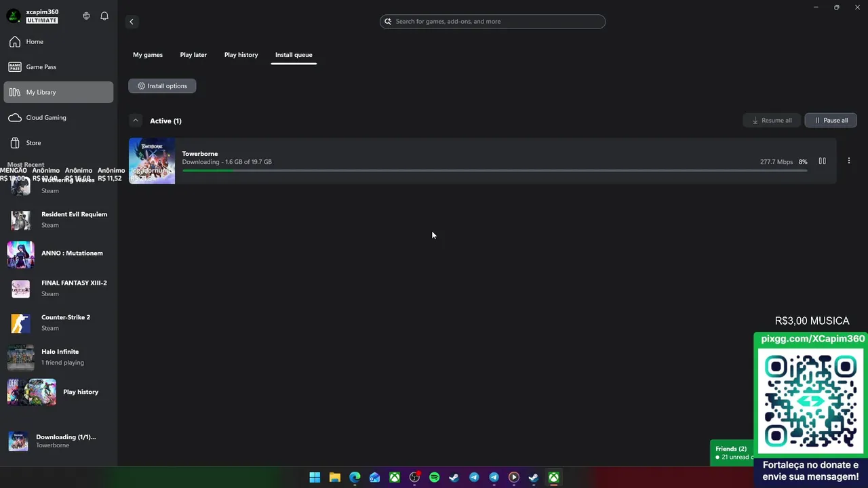The image size is (868, 488).
Task: Open Friends (2) popup
Action: click(732, 453)
